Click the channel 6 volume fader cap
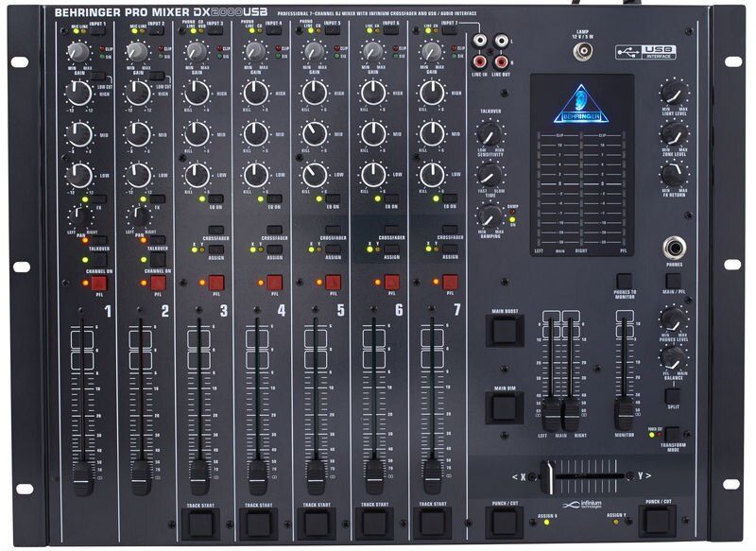This screenshot has height=551, width=756. coord(375,476)
